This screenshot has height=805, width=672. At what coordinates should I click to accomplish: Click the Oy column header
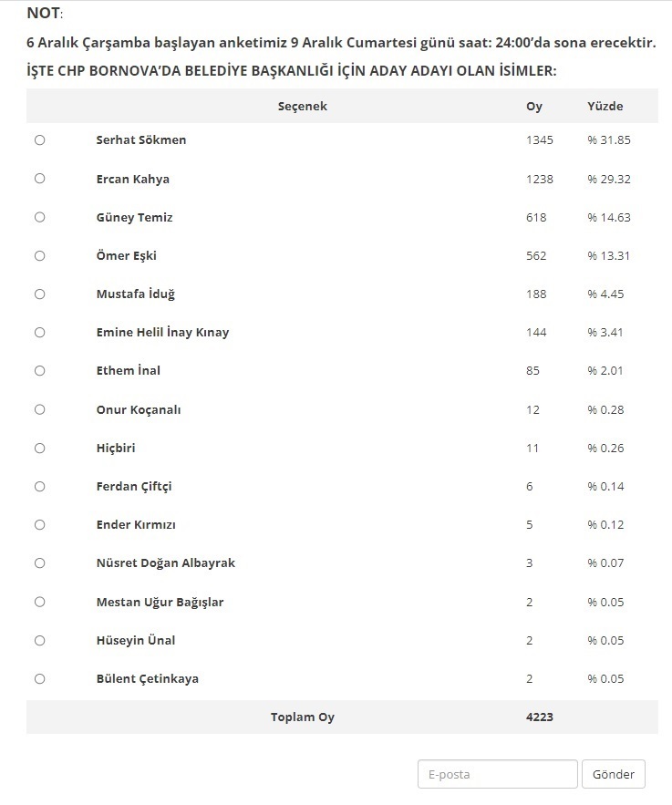(x=534, y=107)
